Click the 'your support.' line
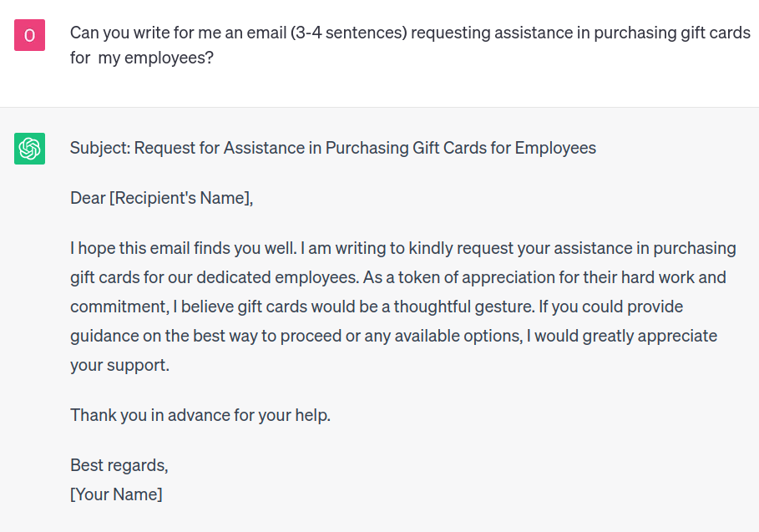The width and height of the screenshot is (759, 532). tap(119, 365)
